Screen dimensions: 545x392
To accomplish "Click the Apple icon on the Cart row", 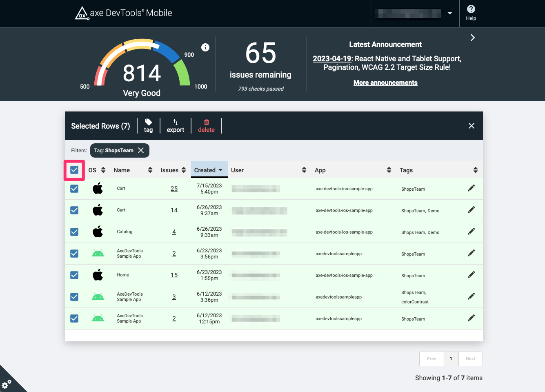I will [x=98, y=188].
